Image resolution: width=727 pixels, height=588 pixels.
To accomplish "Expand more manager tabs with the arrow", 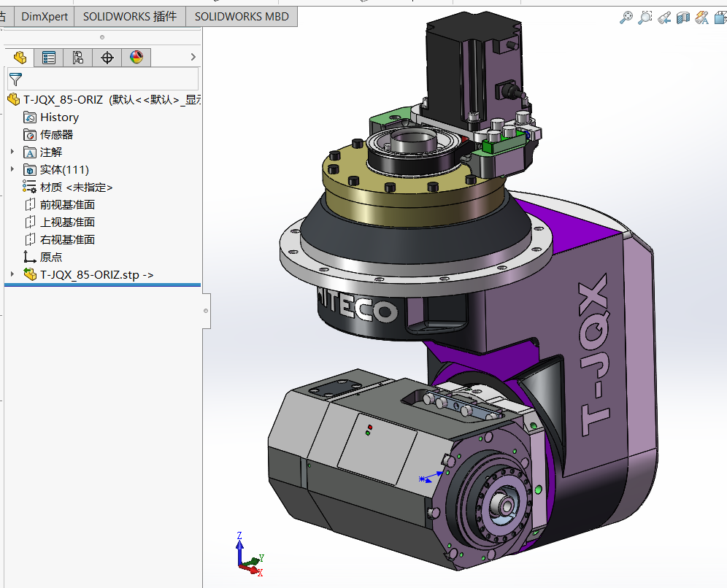I will point(193,57).
